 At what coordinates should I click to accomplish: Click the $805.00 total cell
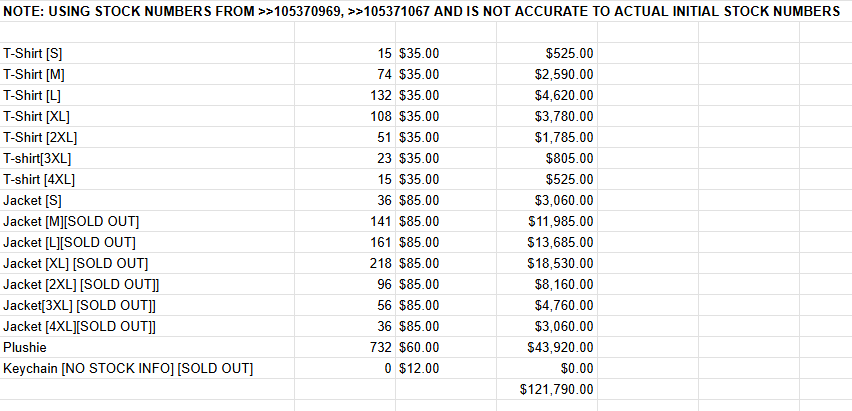[x=547, y=158]
